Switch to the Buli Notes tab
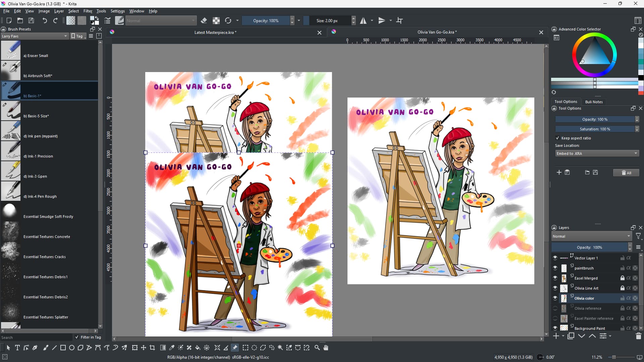 pos(594,102)
